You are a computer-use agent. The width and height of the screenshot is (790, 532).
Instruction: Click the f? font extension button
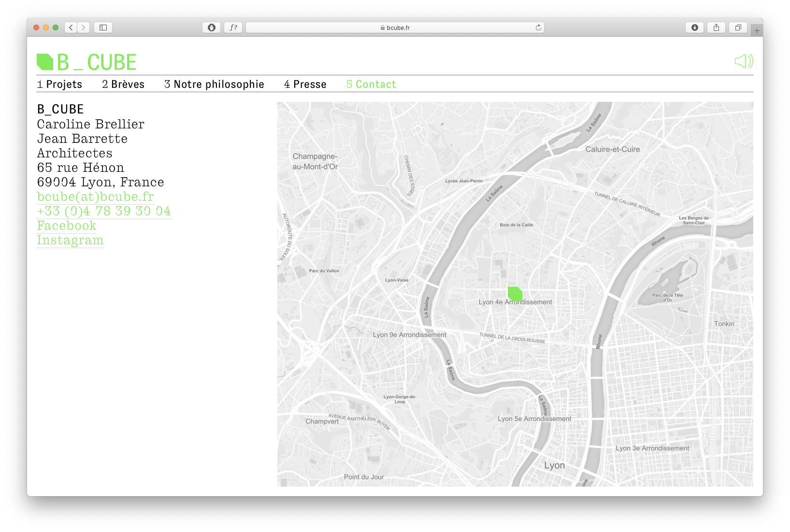(x=233, y=28)
